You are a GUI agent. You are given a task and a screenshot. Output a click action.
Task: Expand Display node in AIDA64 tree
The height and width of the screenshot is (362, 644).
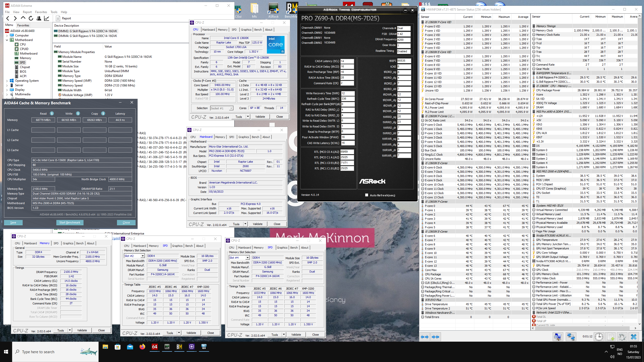point(7,90)
